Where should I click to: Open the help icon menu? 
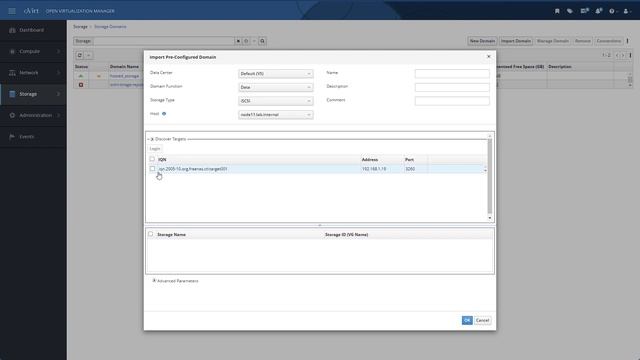coord(612,11)
